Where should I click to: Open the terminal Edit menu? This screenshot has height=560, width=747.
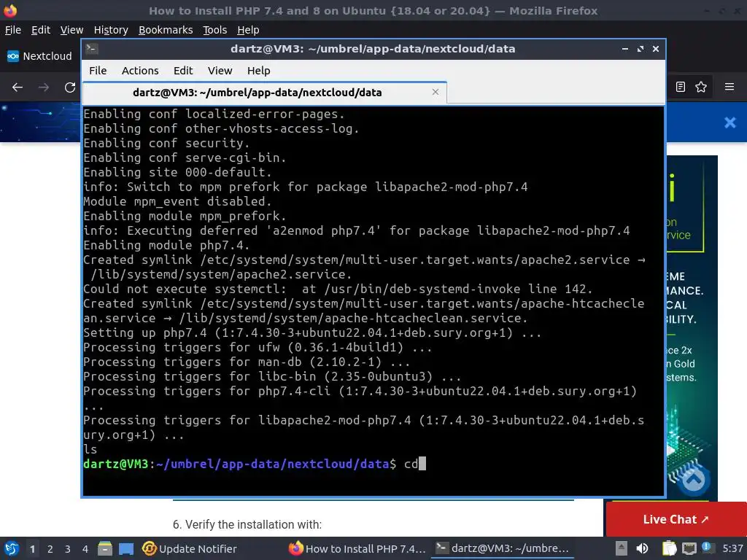[183, 71]
